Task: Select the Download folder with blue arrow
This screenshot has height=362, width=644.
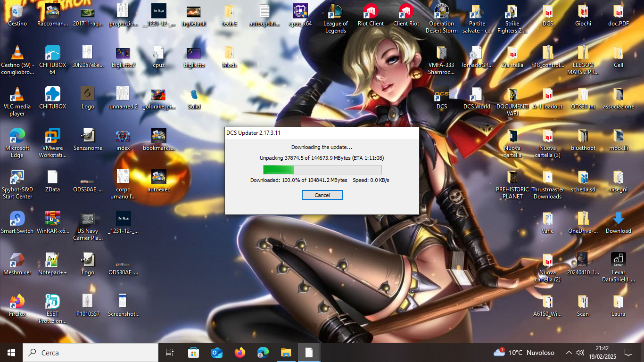Action: coord(618,222)
